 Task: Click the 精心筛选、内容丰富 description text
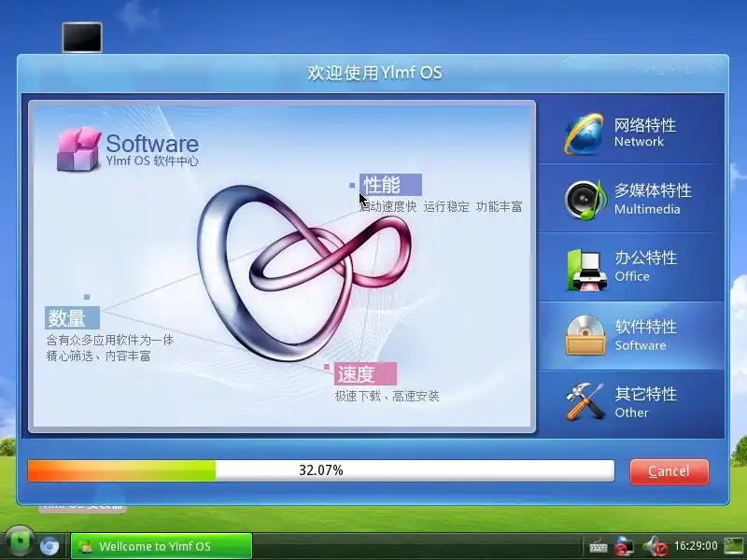pos(98,356)
